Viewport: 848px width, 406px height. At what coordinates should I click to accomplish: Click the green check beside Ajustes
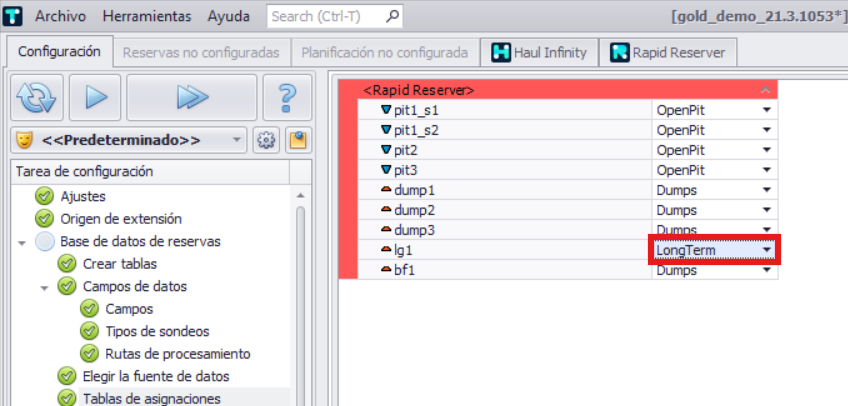click(x=44, y=197)
